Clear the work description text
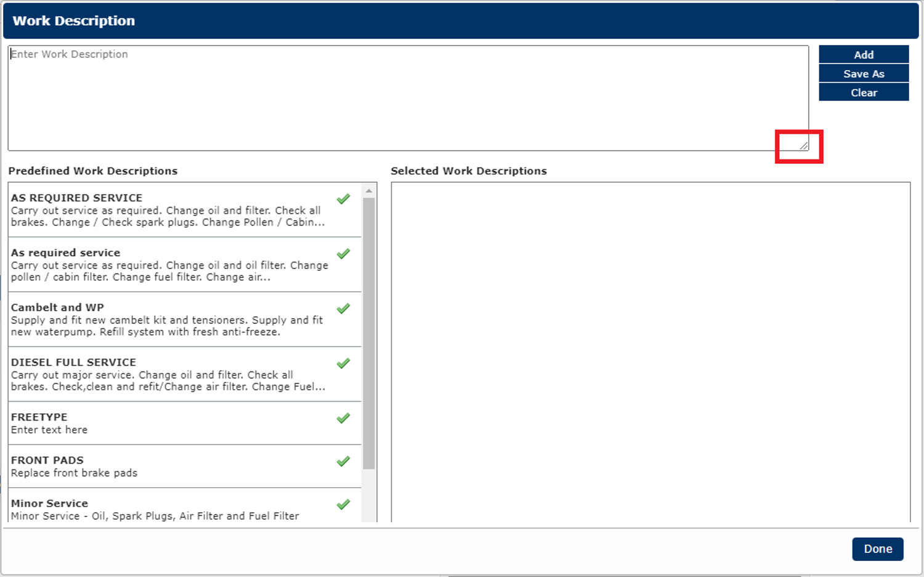The image size is (924, 577). tap(863, 93)
